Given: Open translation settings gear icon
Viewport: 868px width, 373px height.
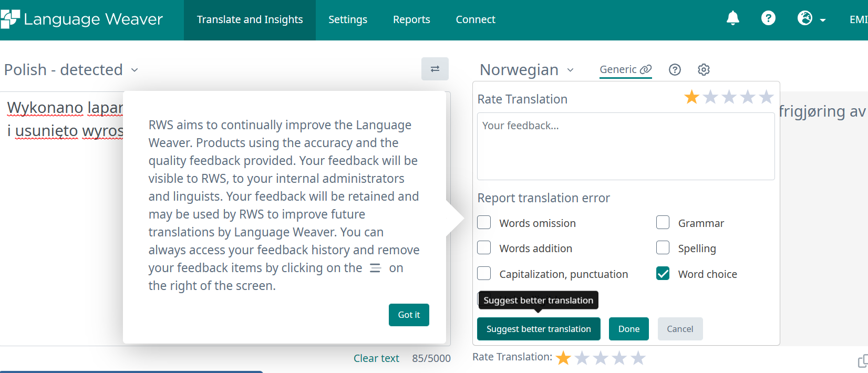Looking at the screenshot, I should pyautogui.click(x=704, y=69).
